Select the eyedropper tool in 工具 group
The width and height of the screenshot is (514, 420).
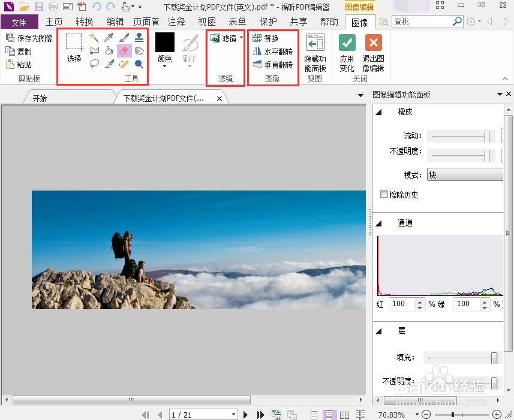(x=109, y=37)
